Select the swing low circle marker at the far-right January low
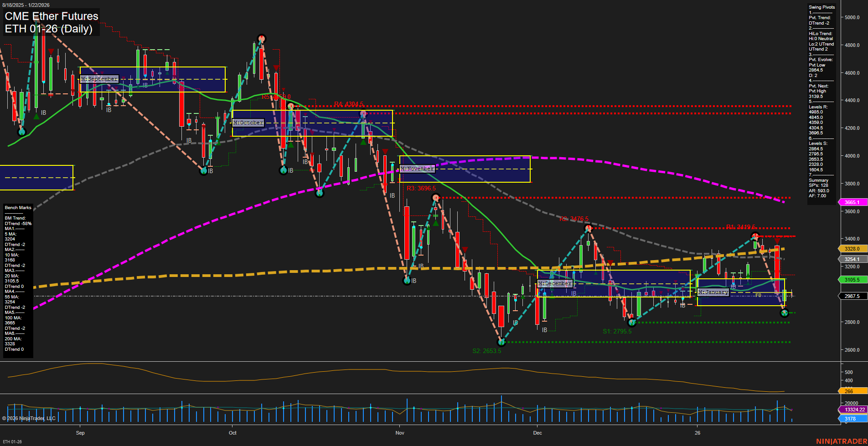 point(785,313)
